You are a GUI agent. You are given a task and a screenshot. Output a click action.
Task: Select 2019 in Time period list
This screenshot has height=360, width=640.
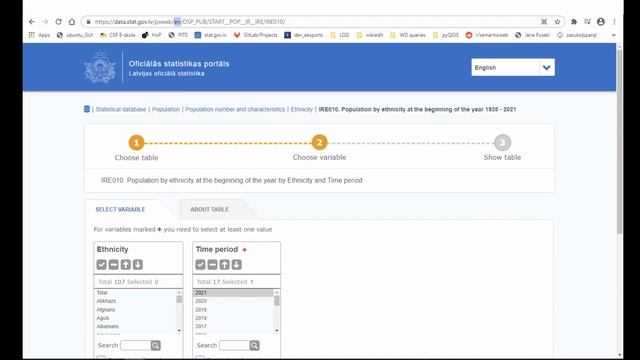233,310
